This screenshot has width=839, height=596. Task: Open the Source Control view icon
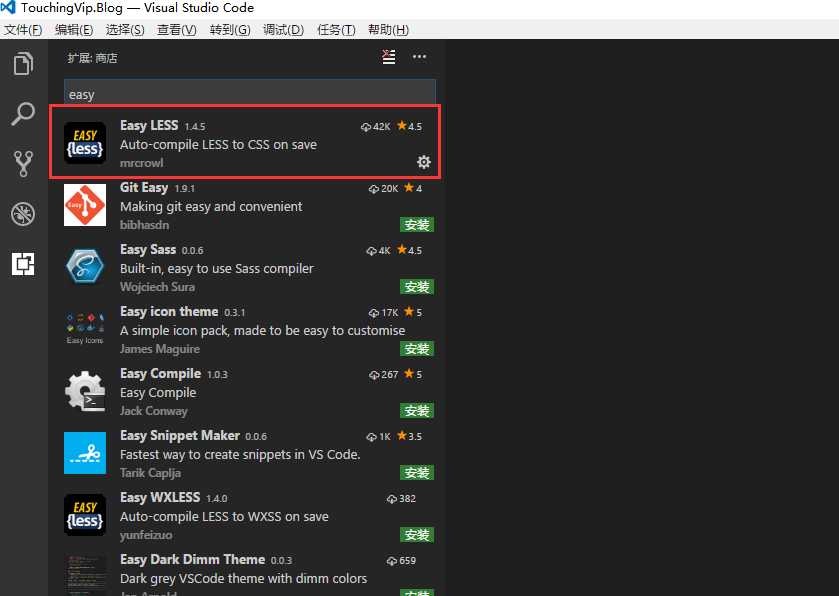click(x=23, y=164)
